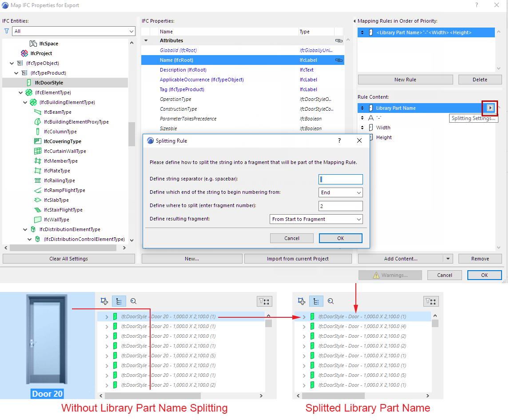Collapse the (IfcBuildingElementType) tree node
This screenshot has height=420, width=510.
[x=25, y=102]
